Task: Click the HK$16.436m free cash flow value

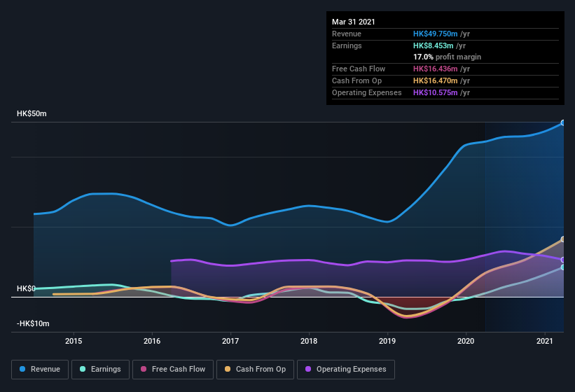Action: tap(436, 69)
